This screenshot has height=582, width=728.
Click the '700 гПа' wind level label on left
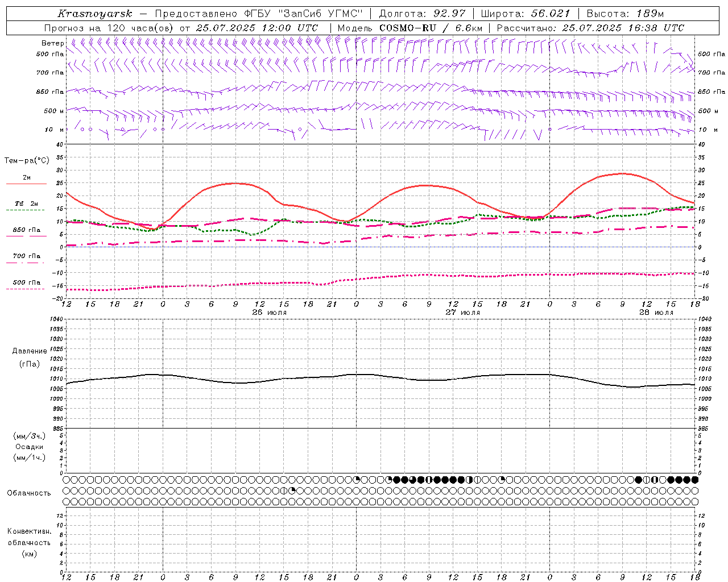pyautogui.click(x=50, y=73)
